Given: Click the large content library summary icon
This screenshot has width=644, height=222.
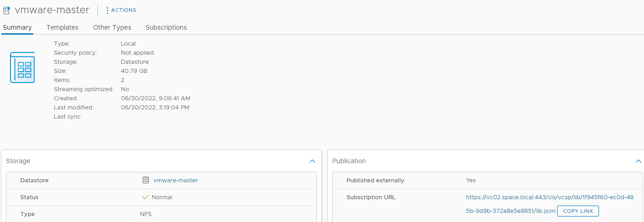Looking at the screenshot, I should pos(22,67).
